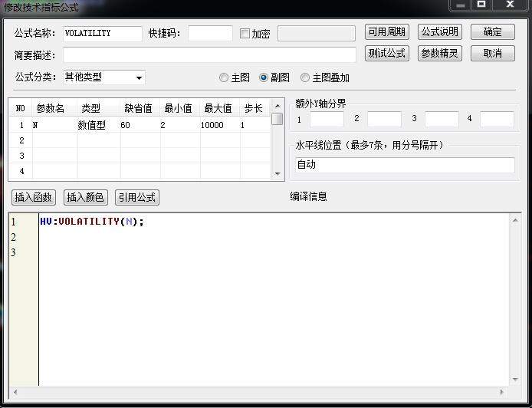The width and height of the screenshot is (532, 408).
Task: Run 测试公式 to test the formula
Action: [386, 54]
